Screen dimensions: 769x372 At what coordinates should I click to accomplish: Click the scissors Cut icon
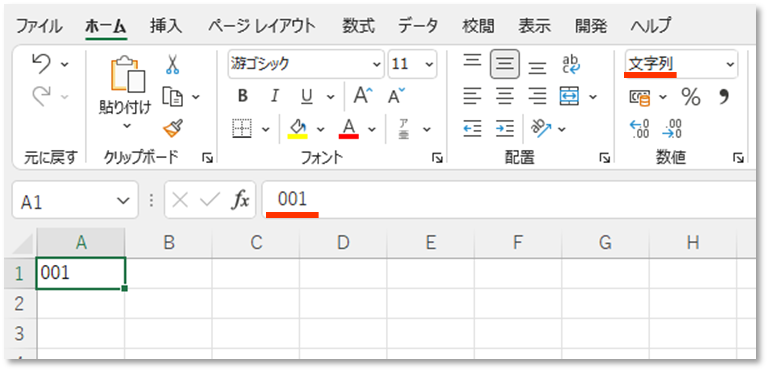(x=172, y=64)
